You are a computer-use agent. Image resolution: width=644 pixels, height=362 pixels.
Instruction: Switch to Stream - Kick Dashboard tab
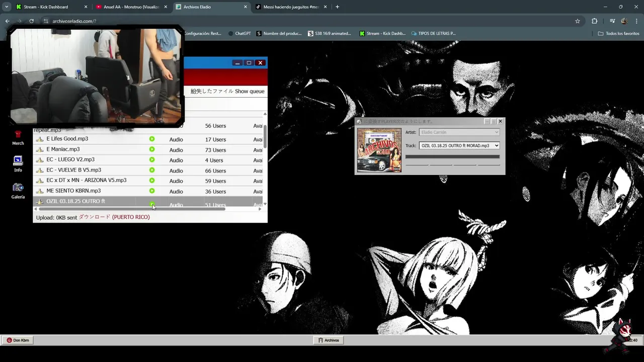coord(50,7)
